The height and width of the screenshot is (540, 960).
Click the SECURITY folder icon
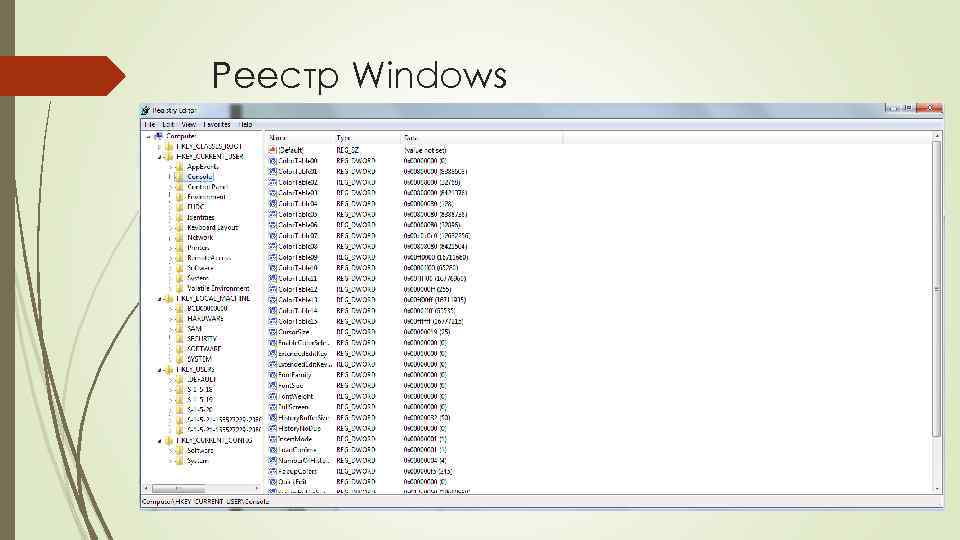[x=179, y=339]
